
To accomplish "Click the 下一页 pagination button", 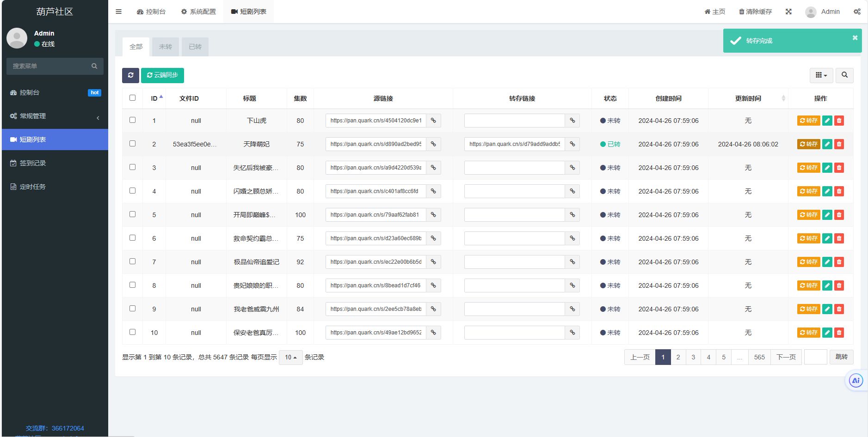I will 786,357.
